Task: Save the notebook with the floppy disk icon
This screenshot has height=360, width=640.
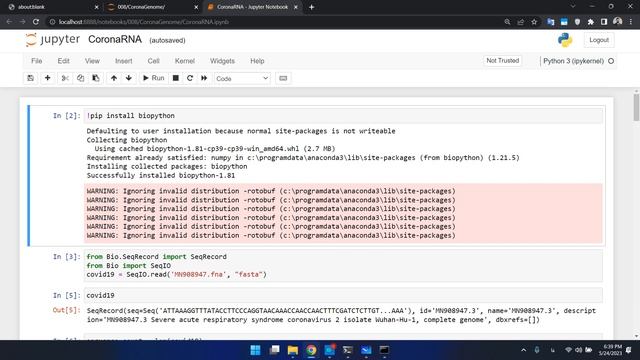Action: point(31,78)
